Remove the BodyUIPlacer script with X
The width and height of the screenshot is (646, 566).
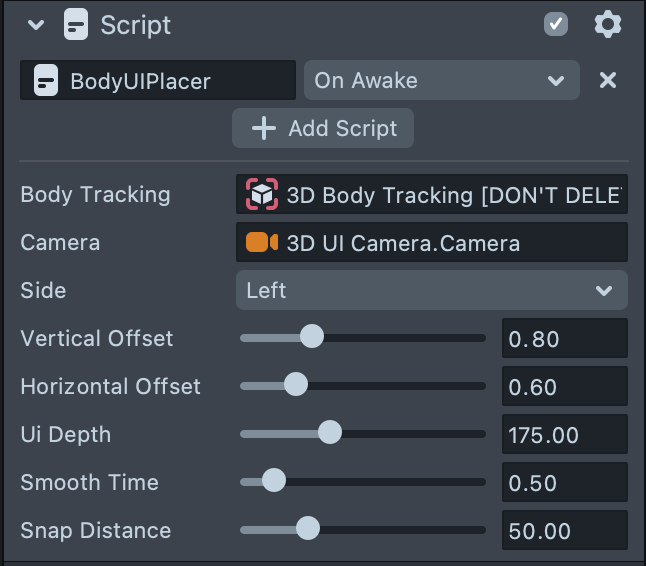point(607,80)
